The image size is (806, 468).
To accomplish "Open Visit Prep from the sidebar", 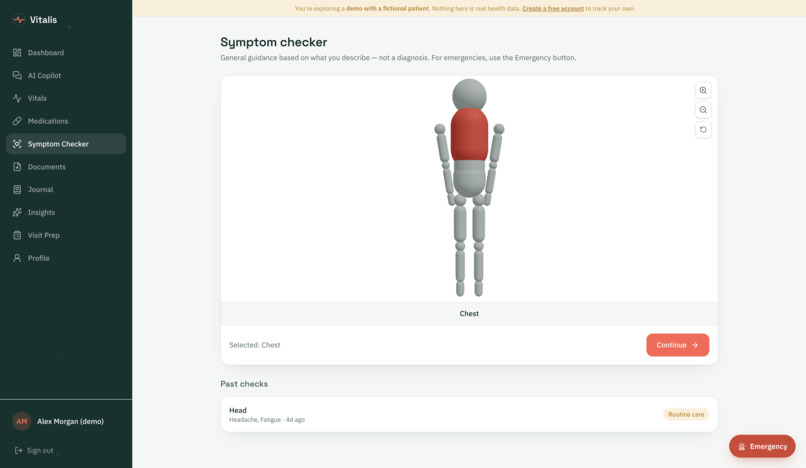I will pos(66,235).
